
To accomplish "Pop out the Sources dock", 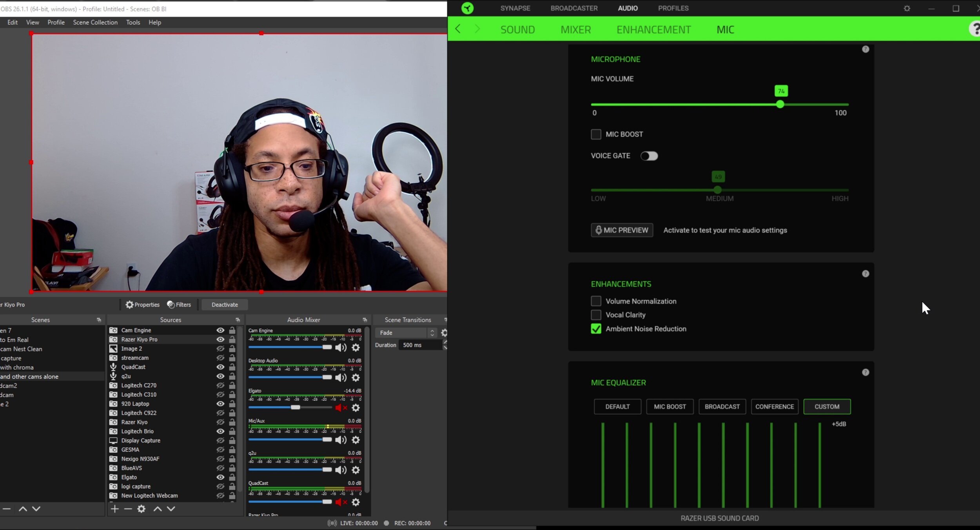I will [x=238, y=320].
